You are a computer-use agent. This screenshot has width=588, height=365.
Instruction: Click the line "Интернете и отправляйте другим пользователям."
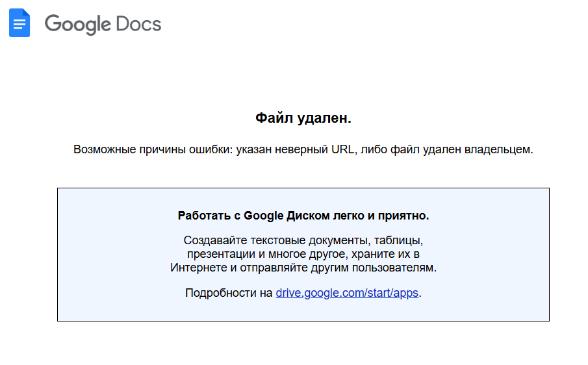coord(303,268)
